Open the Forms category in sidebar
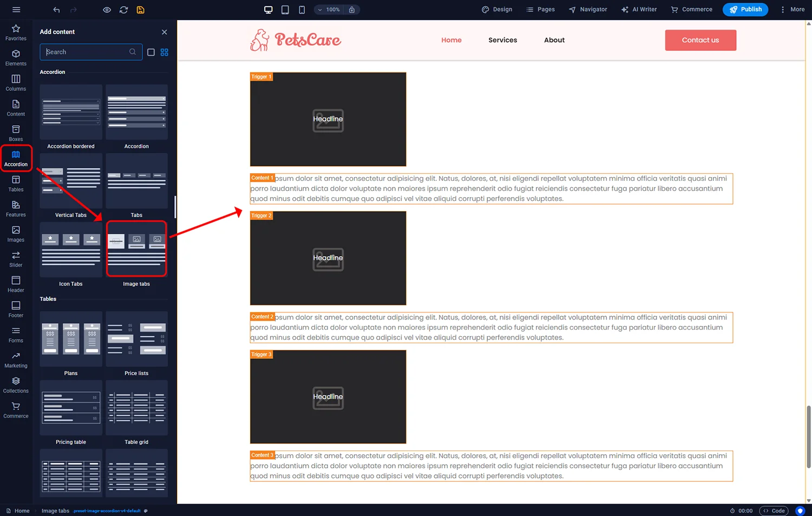812x516 pixels. tap(16, 335)
